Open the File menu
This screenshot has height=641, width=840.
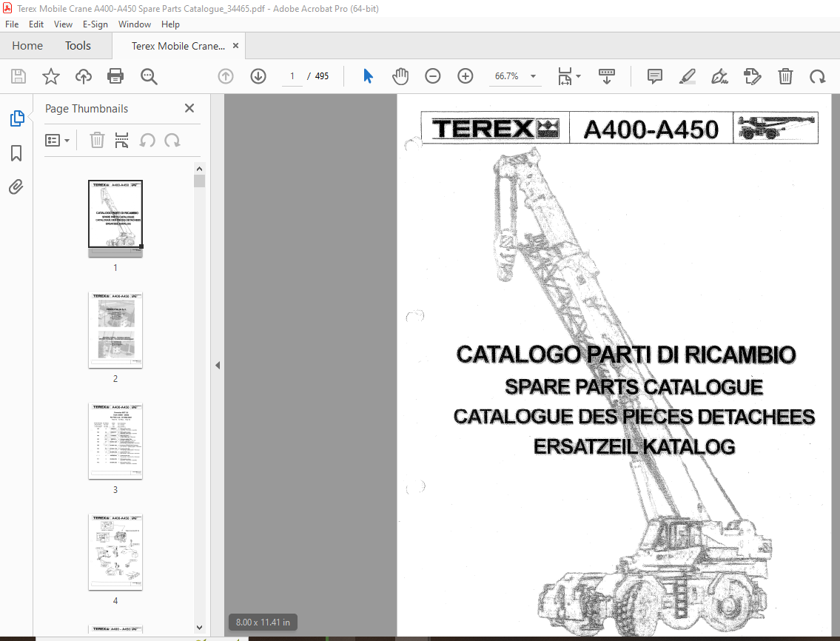(x=12, y=24)
